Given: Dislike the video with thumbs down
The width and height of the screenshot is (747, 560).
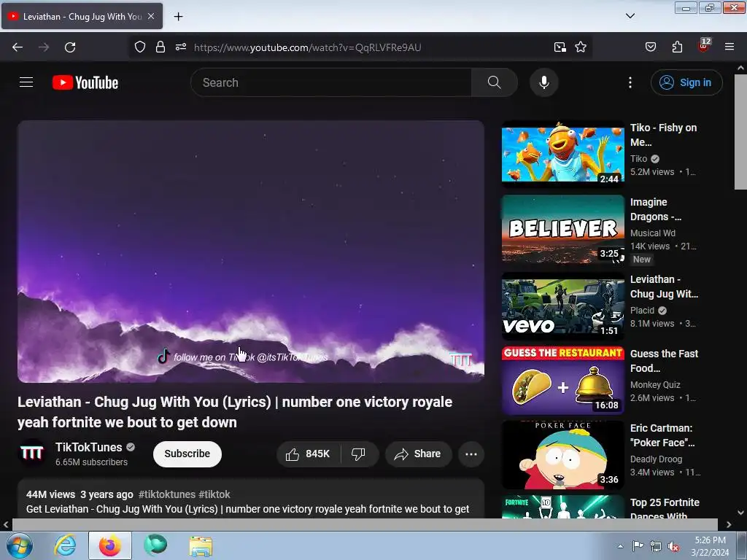Looking at the screenshot, I should point(358,454).
